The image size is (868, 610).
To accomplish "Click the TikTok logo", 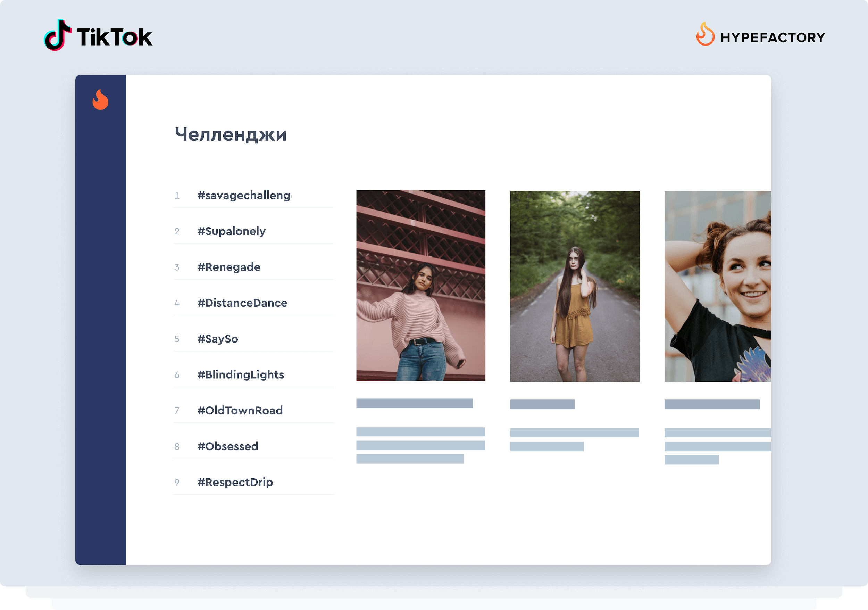I will point(98,35).
